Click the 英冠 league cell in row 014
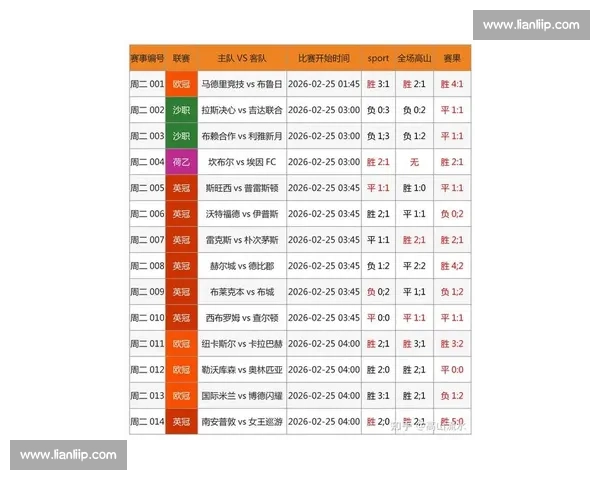The width and height of the screenshot is (600, 480). (181, 422)
